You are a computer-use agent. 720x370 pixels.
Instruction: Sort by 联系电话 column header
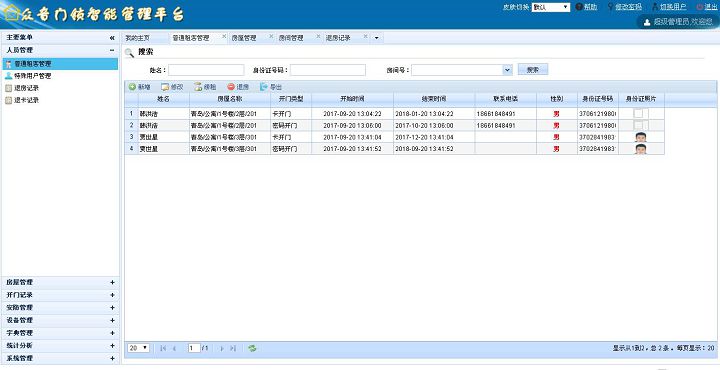[x=506, y=99]
